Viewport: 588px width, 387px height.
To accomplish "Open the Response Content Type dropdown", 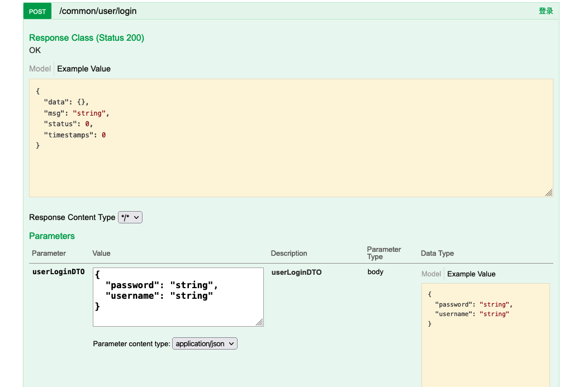I will click(x=130, y=217).
